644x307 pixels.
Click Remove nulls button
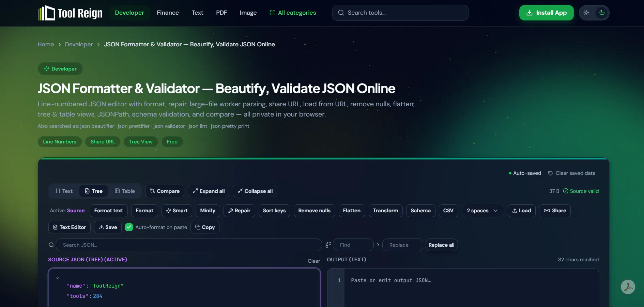click(315, 211)
